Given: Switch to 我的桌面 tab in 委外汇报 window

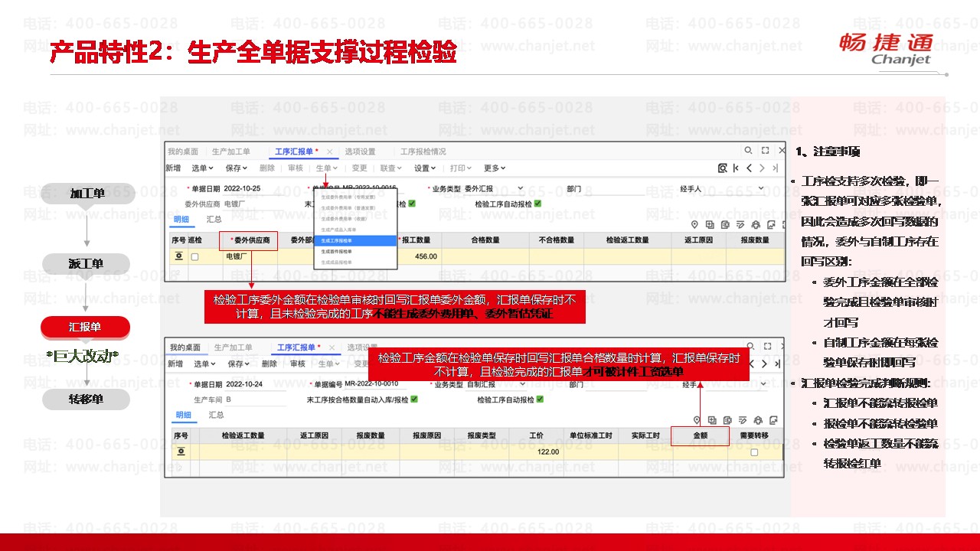Looking at the screenshot, I should pos(183,152).
